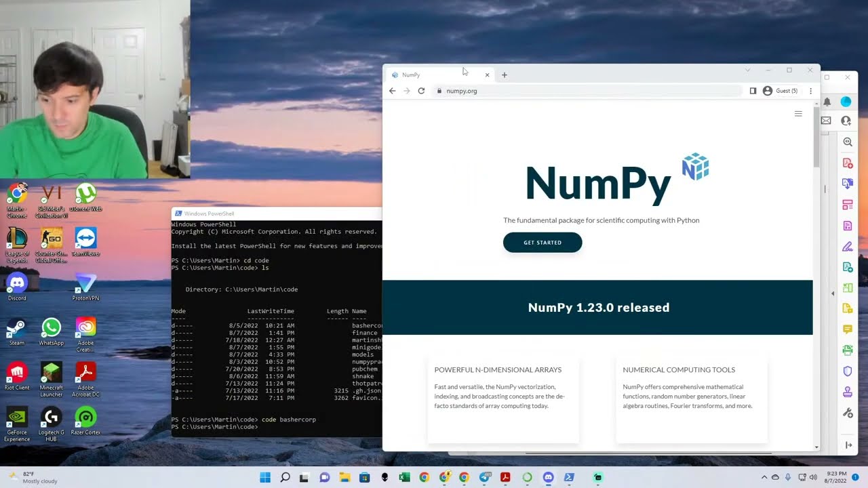Collapse the Acrobat tools pane with side arrow
The image size is (868, 488).
(x=833, y=293)
